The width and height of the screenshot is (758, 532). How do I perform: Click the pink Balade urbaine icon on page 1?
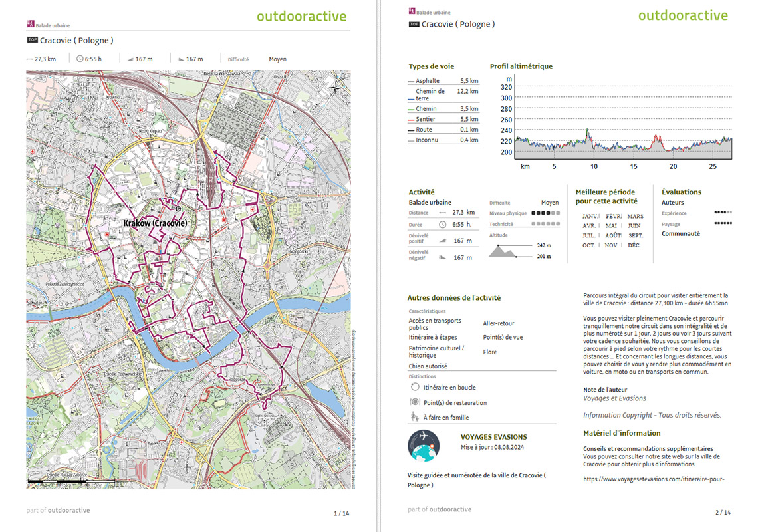31,24
